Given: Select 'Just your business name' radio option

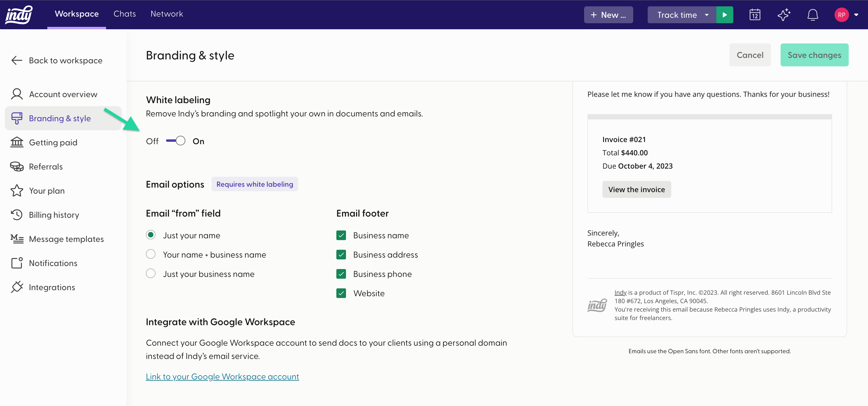Looking at the screenshot, I should coord(151,273).
